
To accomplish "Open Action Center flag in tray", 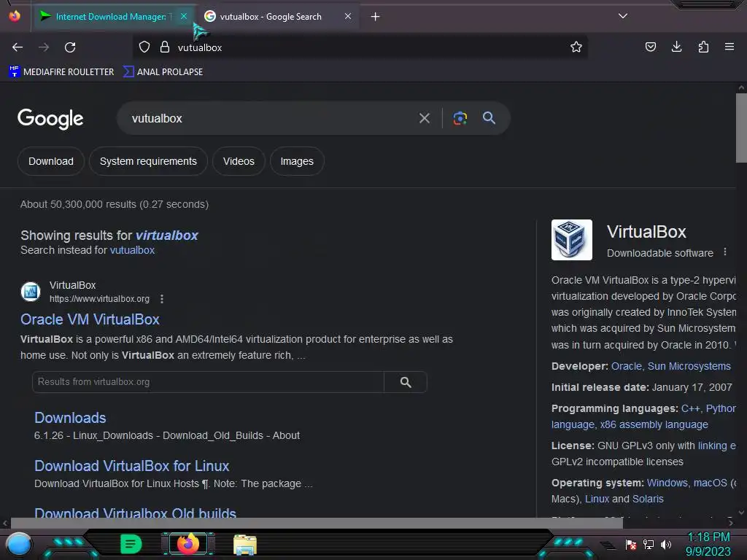I will pyautogui.click(x=631, y=544).
